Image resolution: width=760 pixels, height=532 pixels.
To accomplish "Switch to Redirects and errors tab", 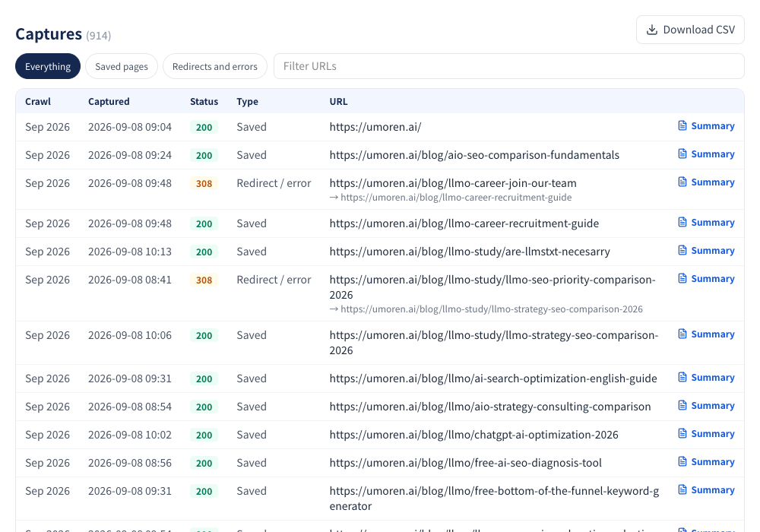I will point(215,66).
